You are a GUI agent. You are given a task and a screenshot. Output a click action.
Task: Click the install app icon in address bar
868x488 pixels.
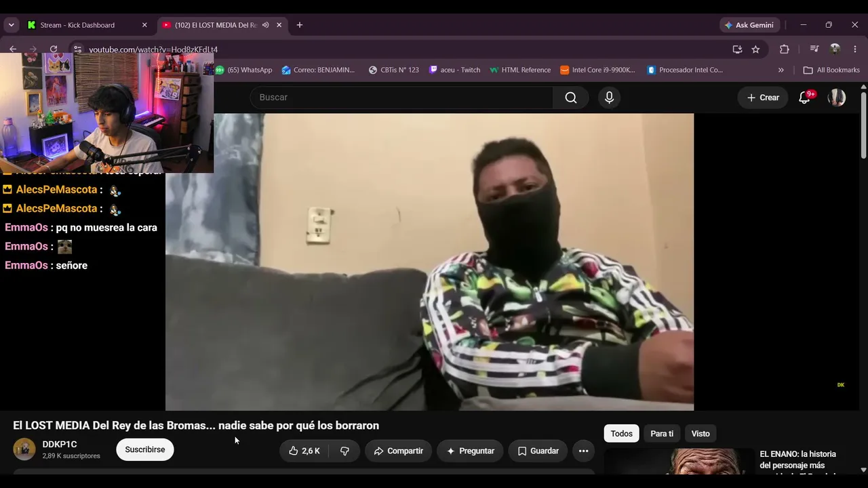pos(737,49)
